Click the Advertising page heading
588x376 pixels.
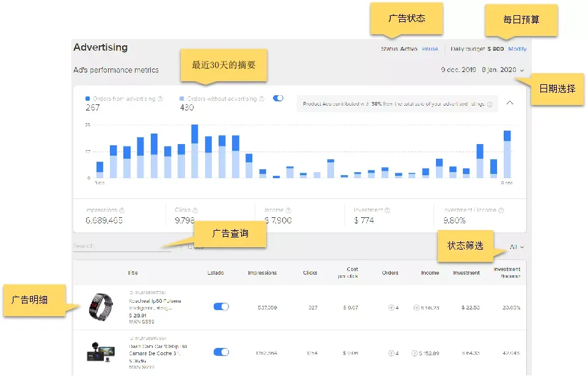coord(101,47)
